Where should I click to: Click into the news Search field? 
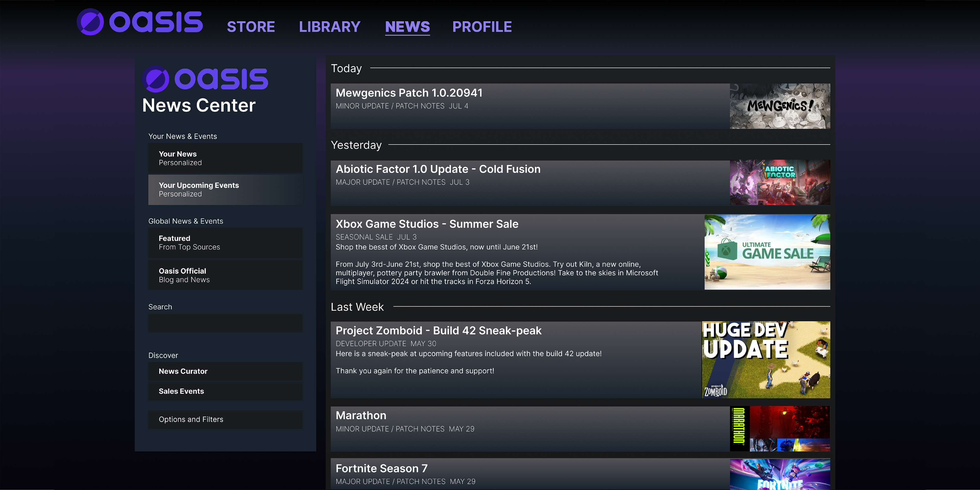(225, 323)
